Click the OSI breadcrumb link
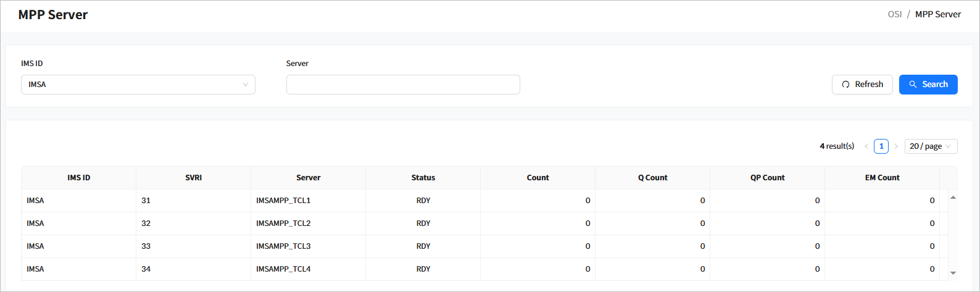The height and width of the screenshot is (292, 980). coord(894,14)
